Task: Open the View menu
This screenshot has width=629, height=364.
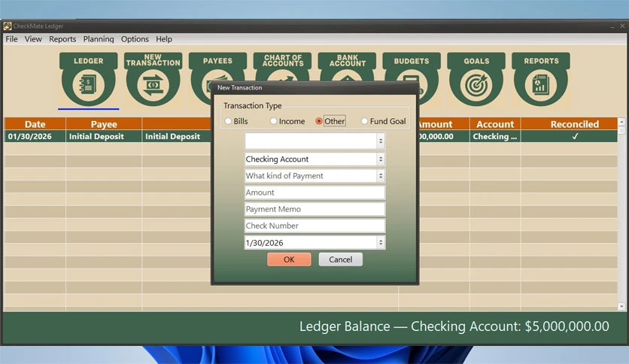Action: pos(33,39)
